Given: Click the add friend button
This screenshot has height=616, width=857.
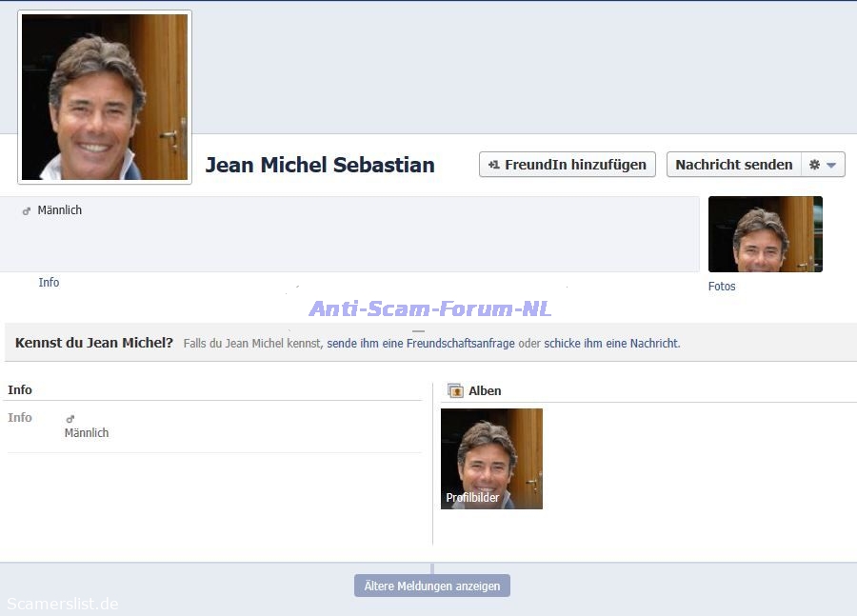Looking at the screenshot, I should [x=568, y=165].
